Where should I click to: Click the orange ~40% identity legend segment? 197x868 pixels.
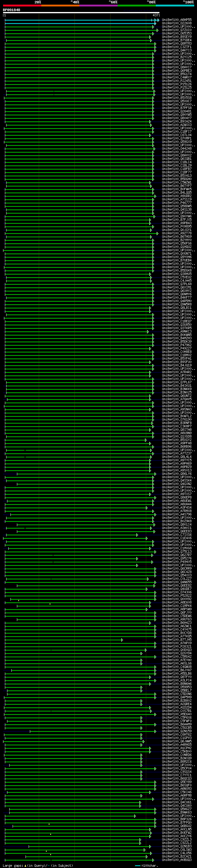point(61,6)
